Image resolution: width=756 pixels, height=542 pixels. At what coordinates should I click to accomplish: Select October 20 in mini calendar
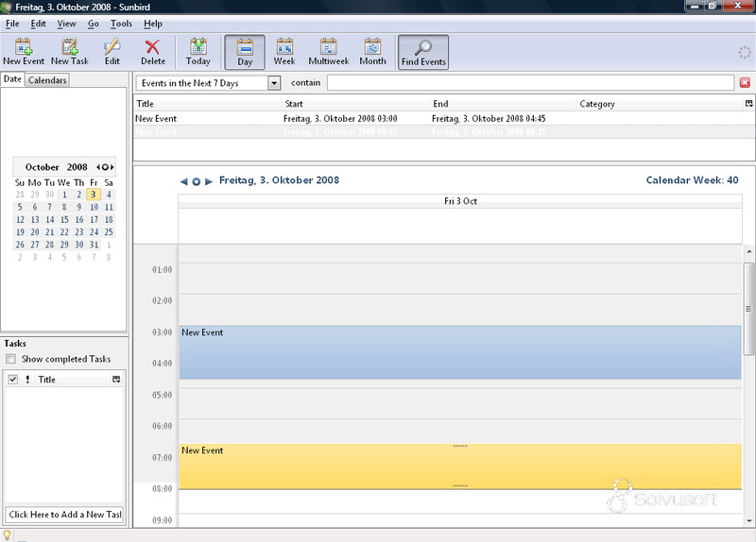coord(35,232)
